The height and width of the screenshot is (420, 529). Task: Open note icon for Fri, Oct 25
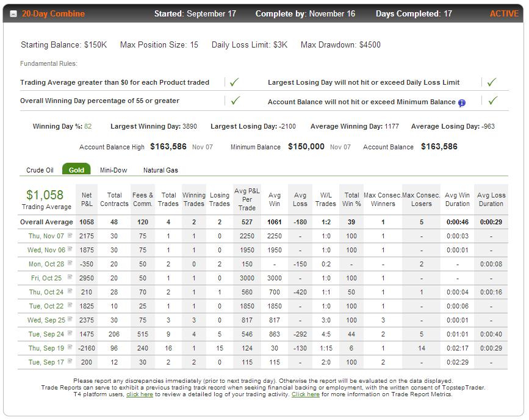point(70,277)
